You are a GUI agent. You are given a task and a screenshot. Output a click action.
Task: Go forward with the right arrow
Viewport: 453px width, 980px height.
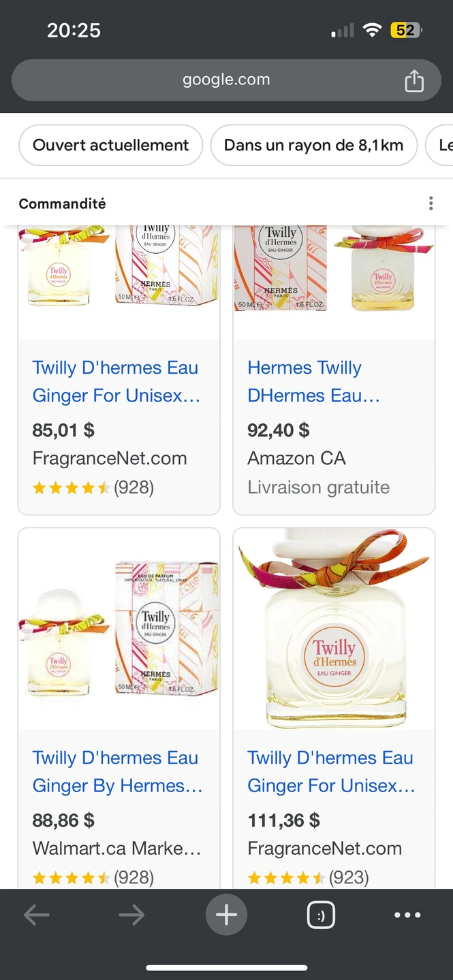[x=131, y=915]
